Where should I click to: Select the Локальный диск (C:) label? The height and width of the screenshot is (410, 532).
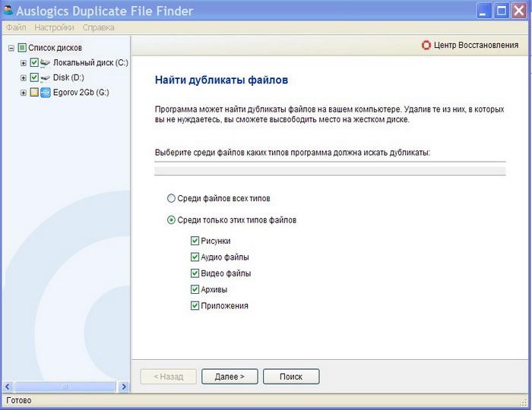coord(90,63)
